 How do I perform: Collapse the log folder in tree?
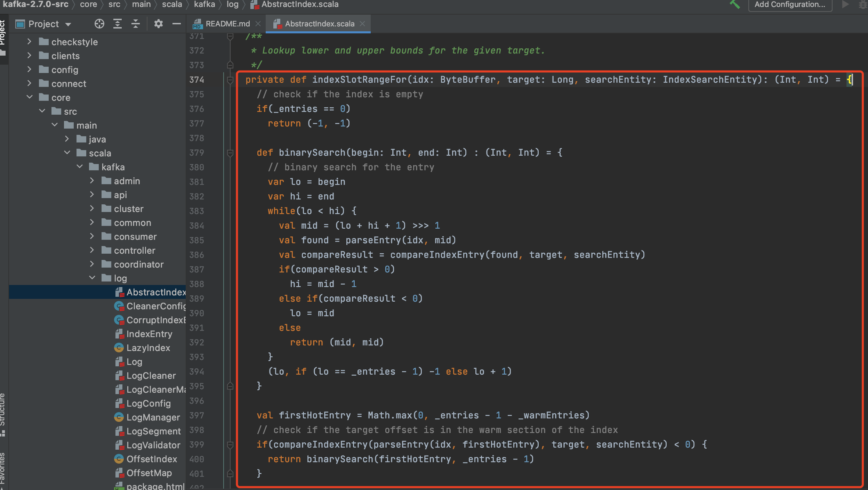92,278
